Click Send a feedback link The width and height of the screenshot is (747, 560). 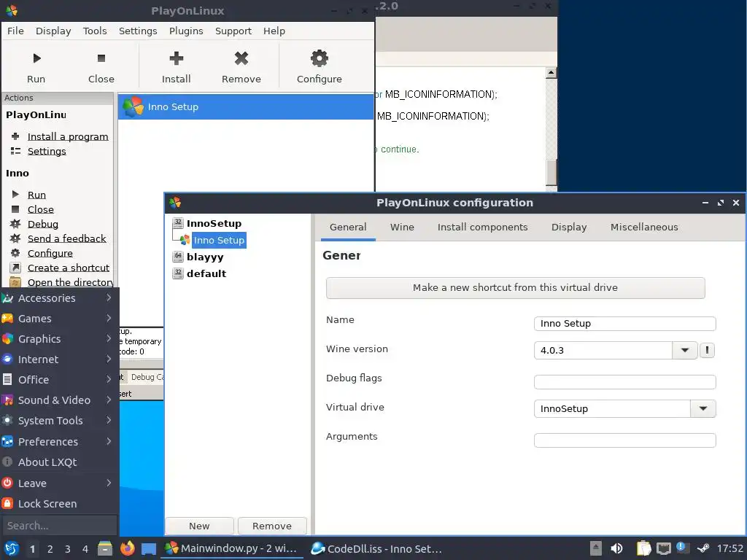pyautogui.click(x=66, y=238)
